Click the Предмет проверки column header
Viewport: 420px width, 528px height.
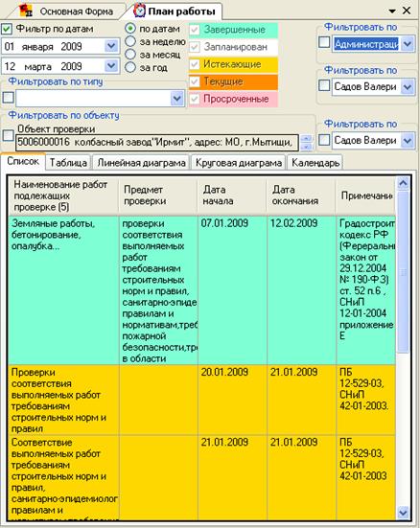pyautogui.click(x=158, y=195)
